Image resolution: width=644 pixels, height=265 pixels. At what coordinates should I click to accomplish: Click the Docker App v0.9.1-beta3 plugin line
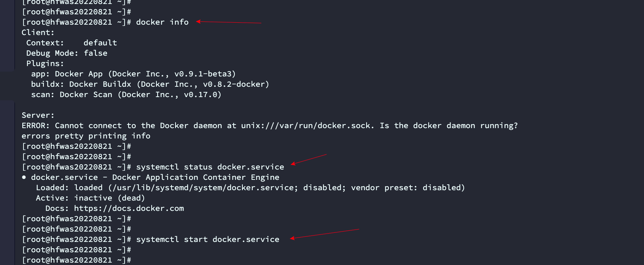(x=133, y=74)
